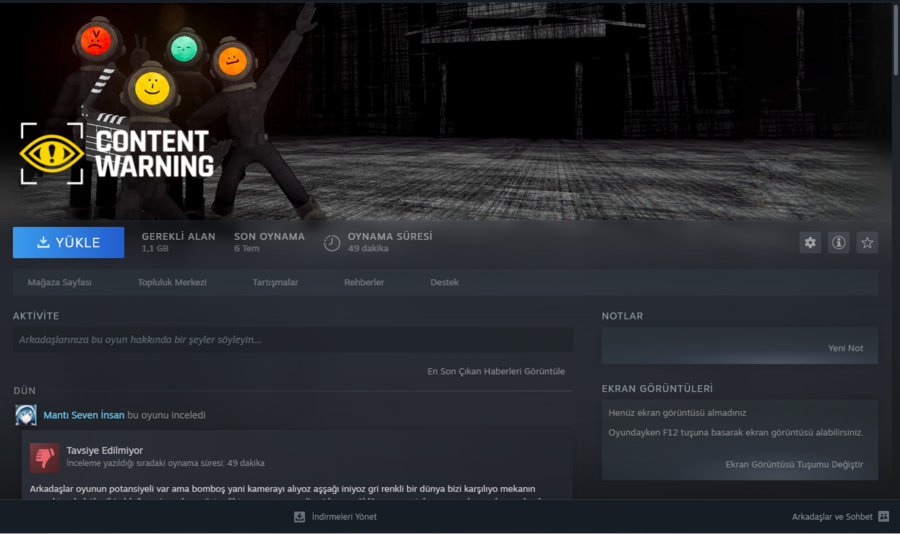Viewport: 900px width, 534px height.
Task: Open Mantı Seven İnsan profile link
Action: point(84,415)
